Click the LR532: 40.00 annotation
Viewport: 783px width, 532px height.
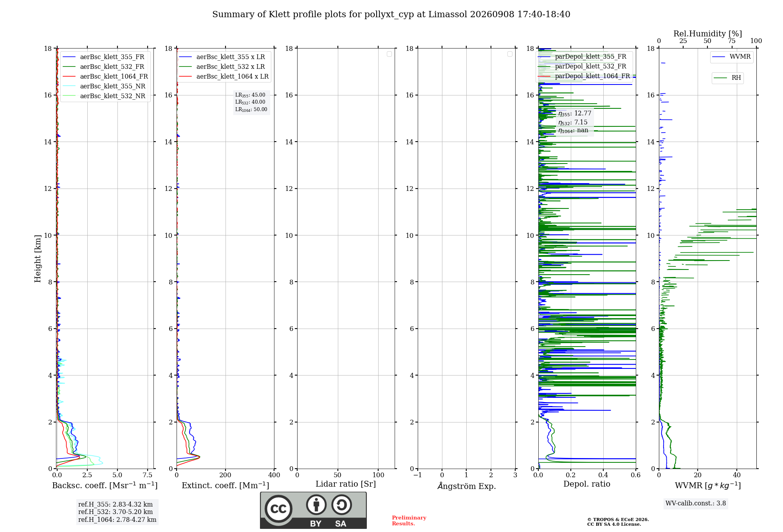pyautogui.click(x=250, y=102)
